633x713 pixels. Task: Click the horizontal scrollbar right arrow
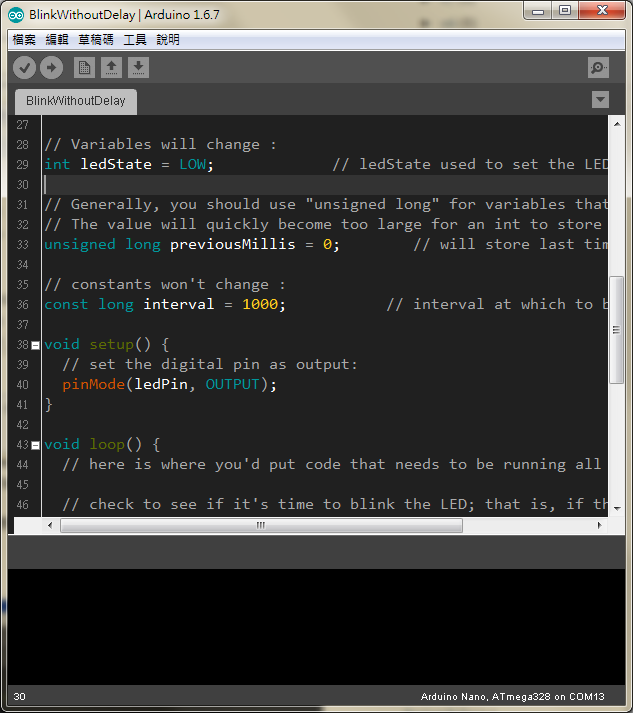[x=599, y=525]
